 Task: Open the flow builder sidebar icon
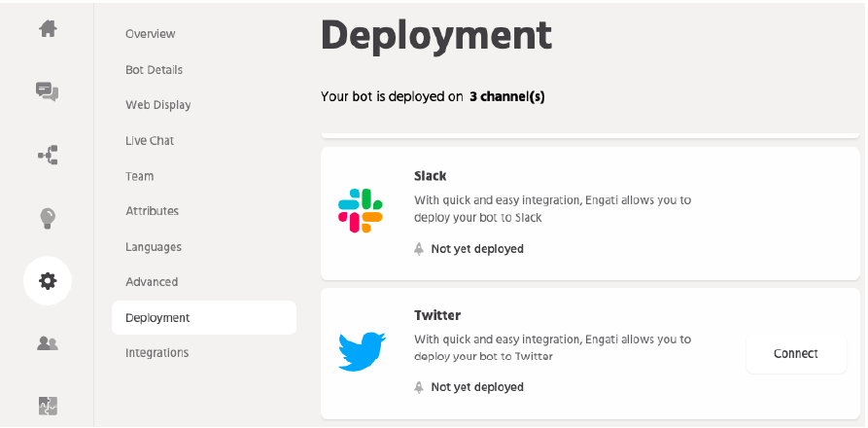click(x=48, y=155)
